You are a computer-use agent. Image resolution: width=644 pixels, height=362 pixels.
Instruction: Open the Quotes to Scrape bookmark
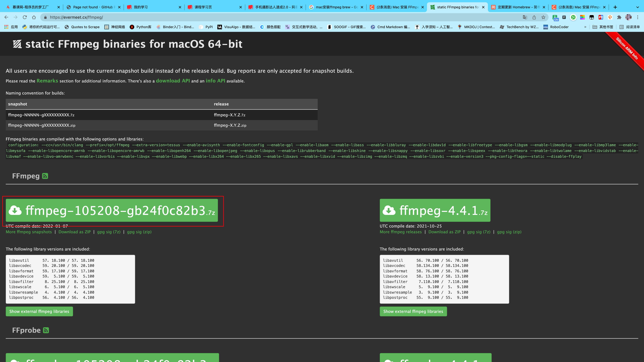point(82,27)
